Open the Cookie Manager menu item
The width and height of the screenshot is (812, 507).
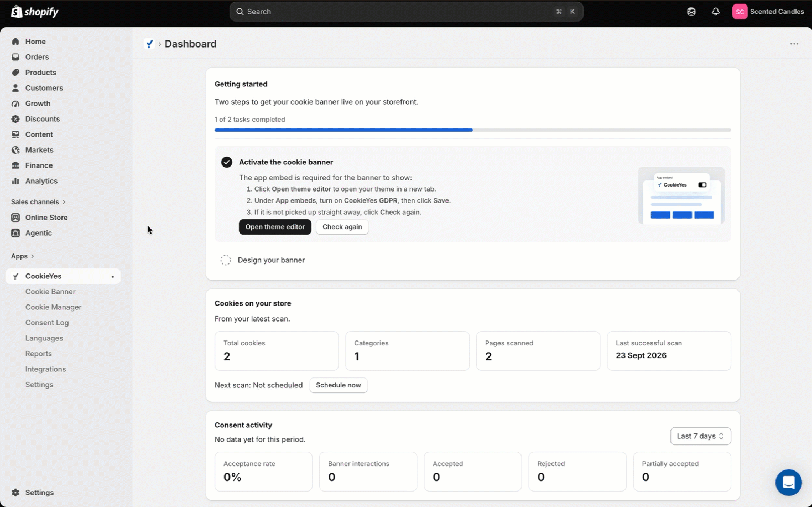(x=54, y=307)
